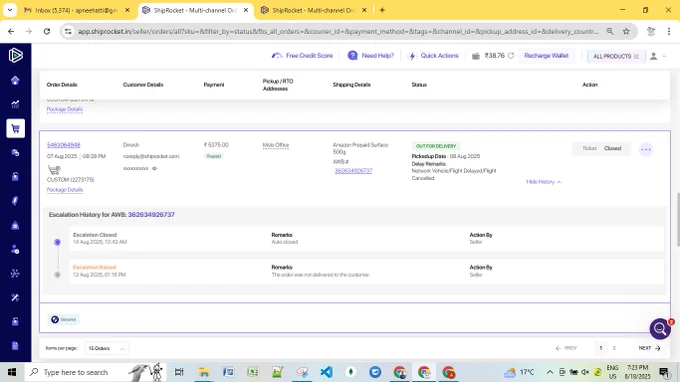The width and height of the screenshot is (680, 382).
Task: Click the wallet balance icon
Action: pos(476,56)
